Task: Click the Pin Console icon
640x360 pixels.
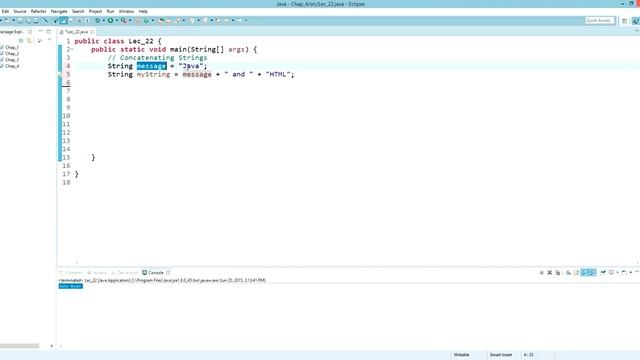Action: (x=603, y=273)
